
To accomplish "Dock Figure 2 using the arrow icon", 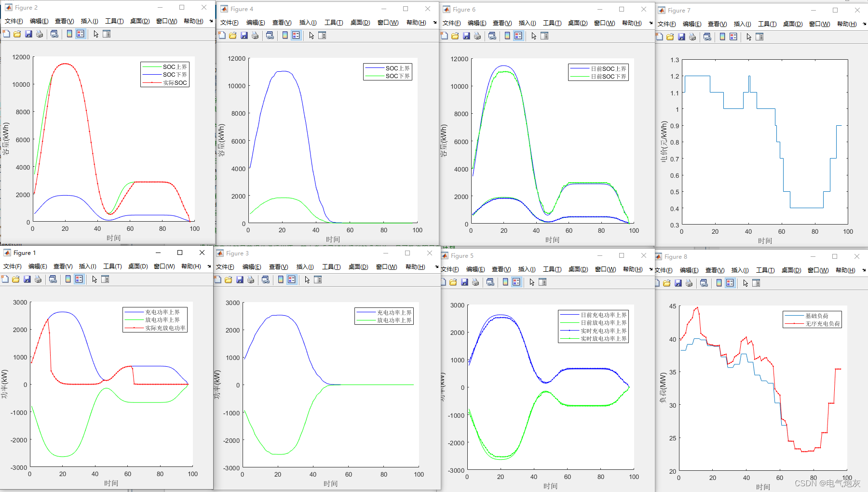I will pos(211,21).
